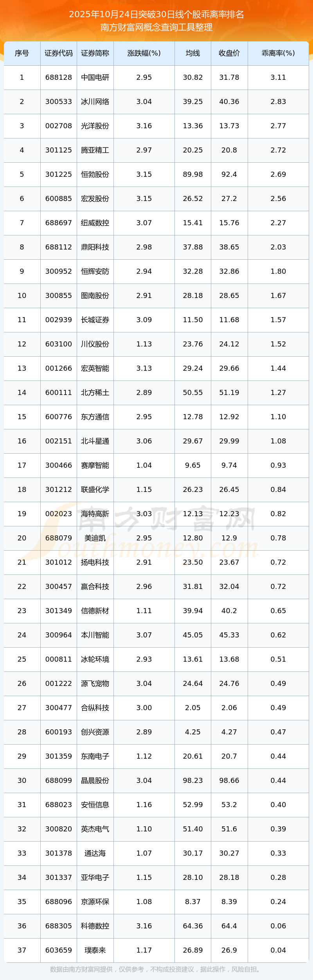
Task: Select stock code 300855
Action: click(59, 296)
